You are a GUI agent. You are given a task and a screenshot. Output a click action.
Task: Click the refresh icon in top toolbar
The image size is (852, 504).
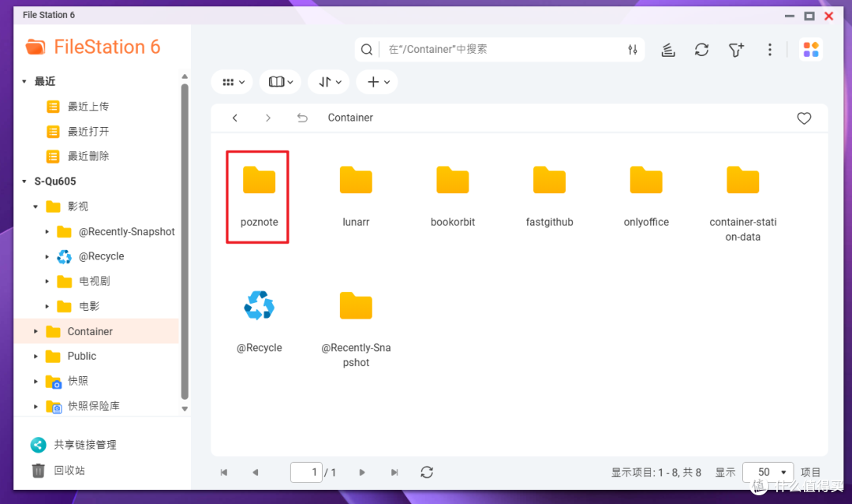coord(701,50)
